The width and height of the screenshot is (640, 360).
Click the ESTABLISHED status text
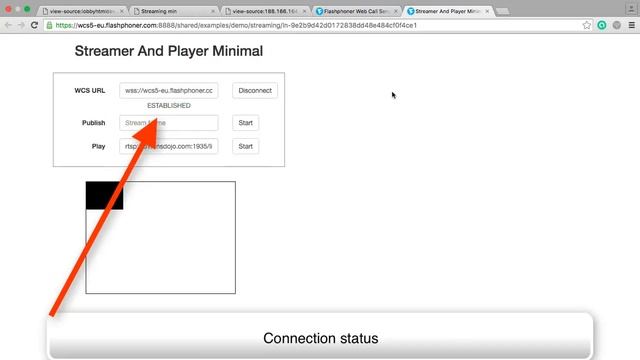pos(169,106)
